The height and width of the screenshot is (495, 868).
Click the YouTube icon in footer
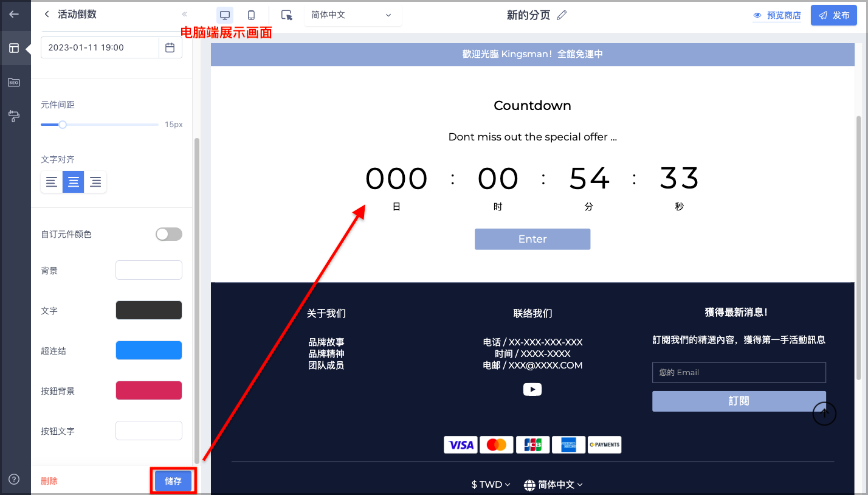tap(532, 389)
